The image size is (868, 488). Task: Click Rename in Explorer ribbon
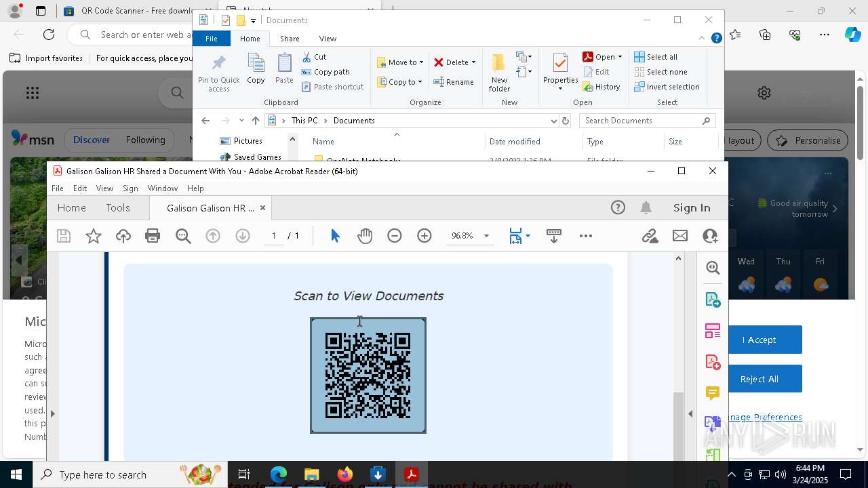(454, 82)
